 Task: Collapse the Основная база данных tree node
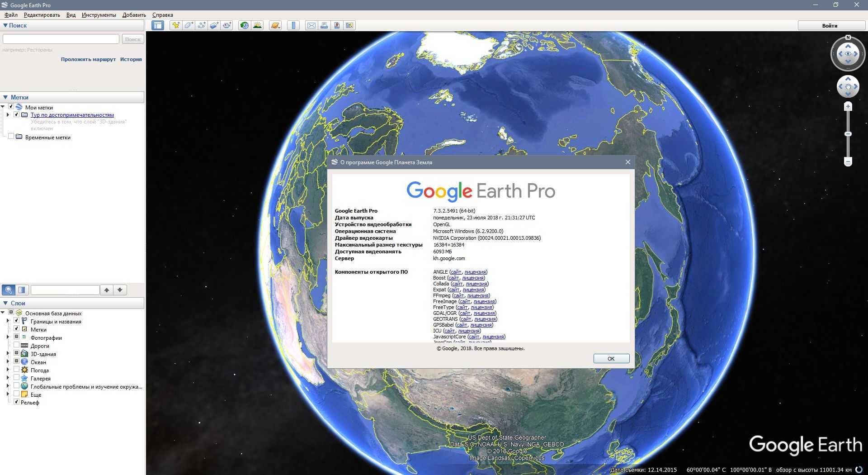click(x=3, y=313)
